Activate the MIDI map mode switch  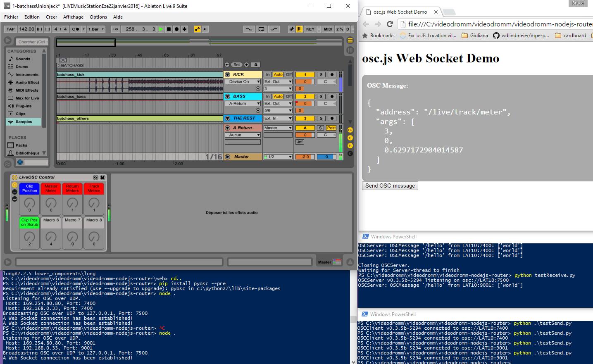328,29
